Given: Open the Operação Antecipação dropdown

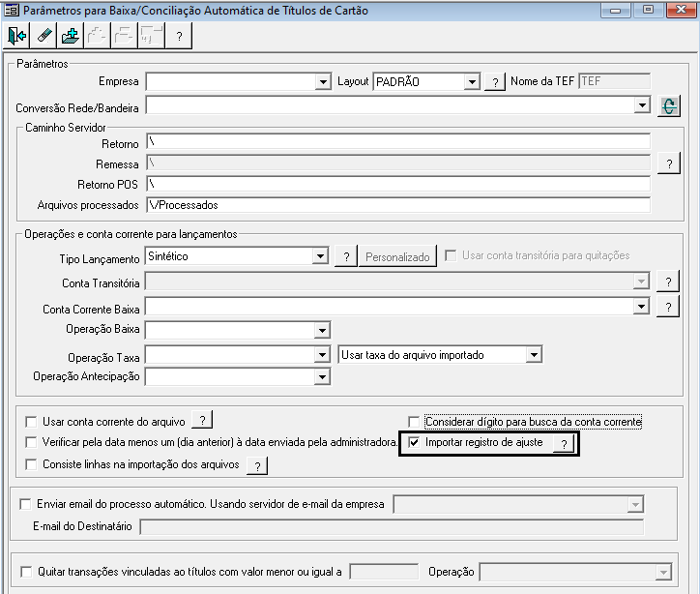Looking at the screenshot, I should tap(322, 376).
